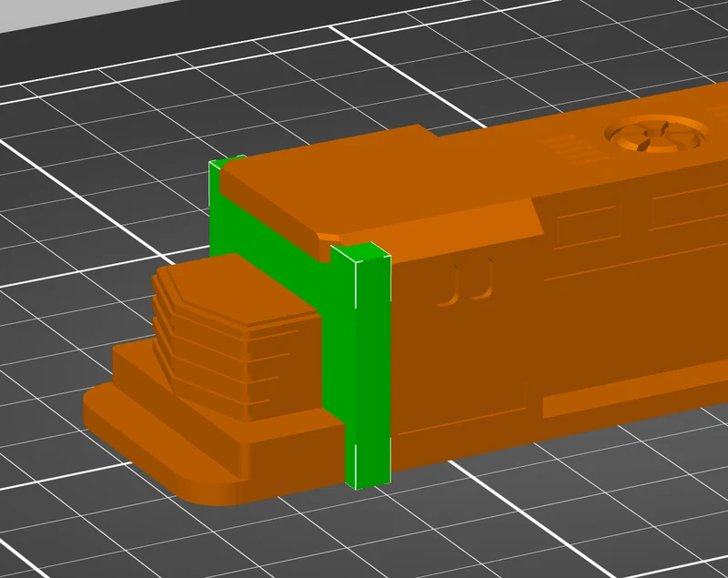This screenshot has width=728, height=578.
Task: Click the first recessed side window panel
Action: tap(589, 225)
